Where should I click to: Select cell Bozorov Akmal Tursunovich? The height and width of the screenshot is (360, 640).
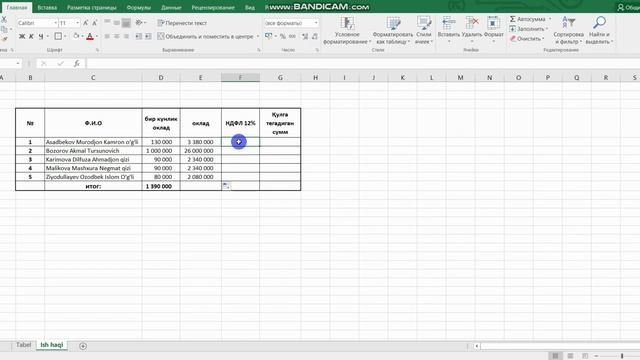(93, 151)
